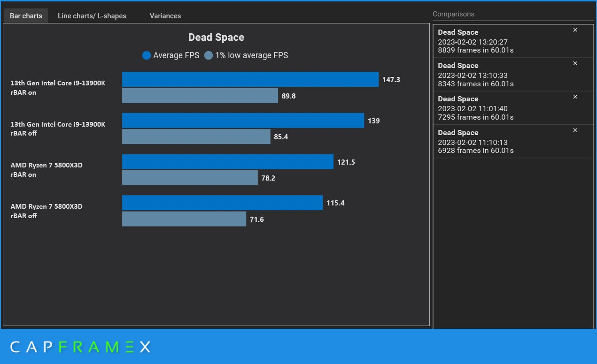
Task: Click the 121.5 average FPS bar
Action: pos(228,161)
